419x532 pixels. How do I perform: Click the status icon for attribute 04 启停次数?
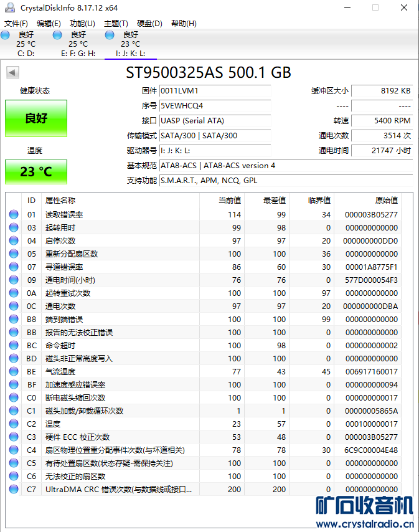[x=14, y=240]
